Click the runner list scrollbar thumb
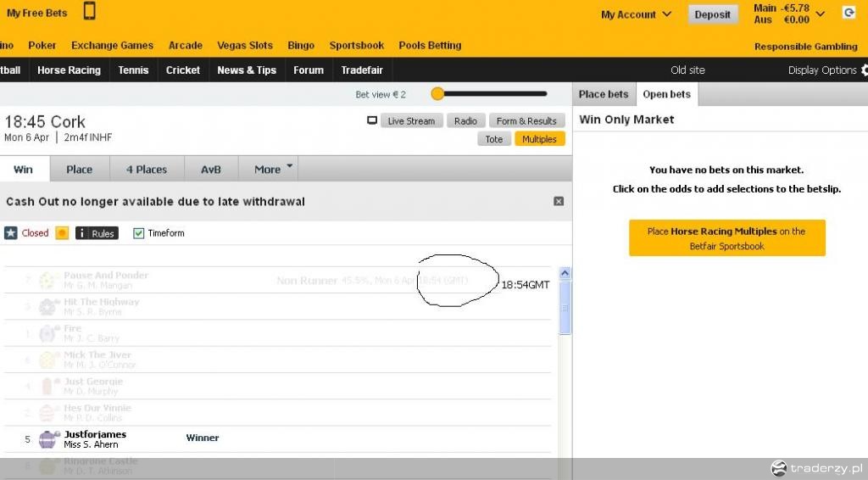 point(565,308)
